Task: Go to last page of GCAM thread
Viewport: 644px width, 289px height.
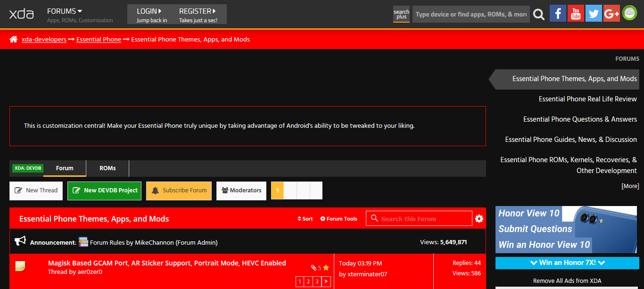Action: pos(326,282)
